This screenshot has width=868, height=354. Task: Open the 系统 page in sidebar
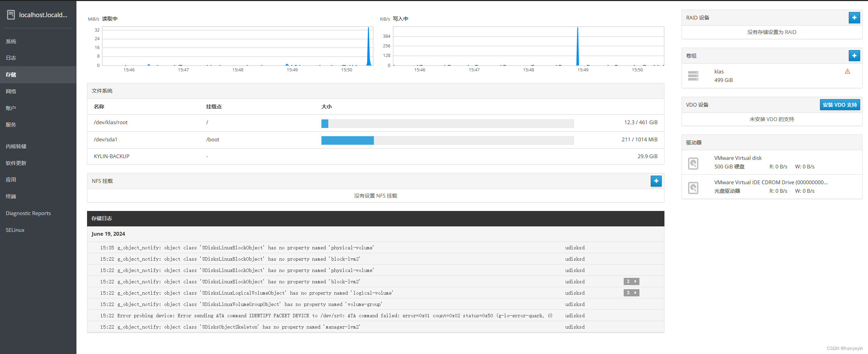38,41
